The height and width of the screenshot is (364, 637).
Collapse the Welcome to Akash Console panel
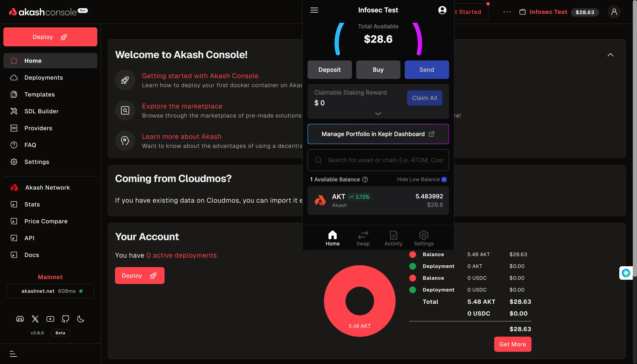610,55
